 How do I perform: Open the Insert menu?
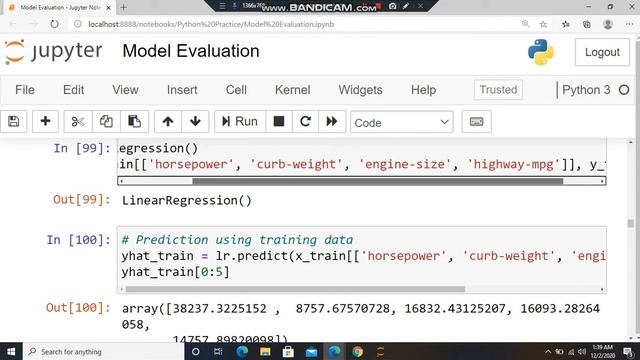[x=182, y=90]
